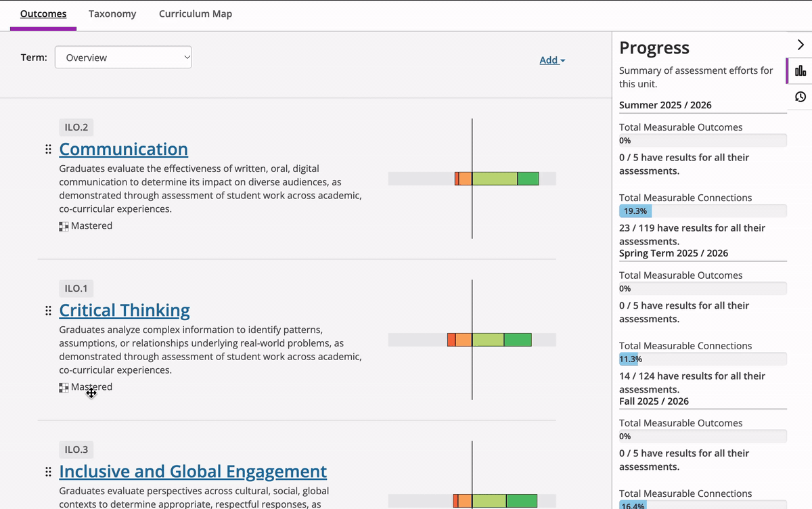Click the '14 / 124 have results' summary text
This screenshot has width=812, height=509.
coord(692,382)
